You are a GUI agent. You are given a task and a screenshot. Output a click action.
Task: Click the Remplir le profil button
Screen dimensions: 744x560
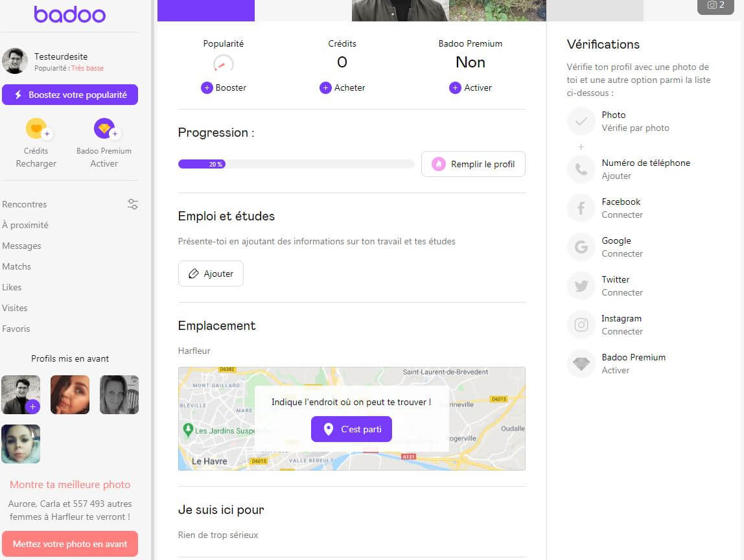473,164
